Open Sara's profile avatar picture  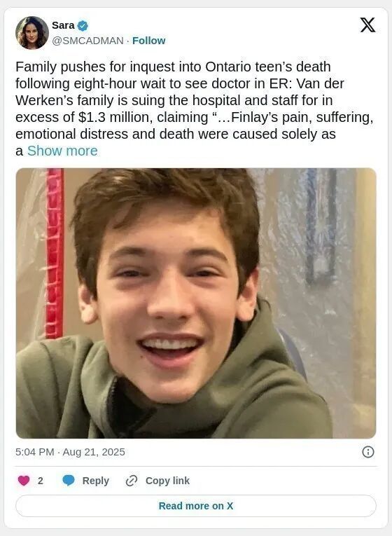(x=31, y=32)
